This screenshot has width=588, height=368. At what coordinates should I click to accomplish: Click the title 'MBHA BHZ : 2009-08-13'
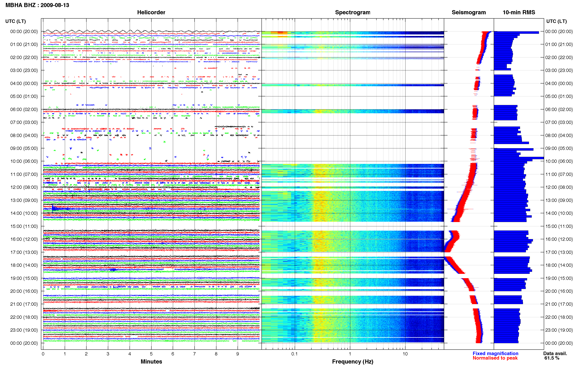click(37, 5)
